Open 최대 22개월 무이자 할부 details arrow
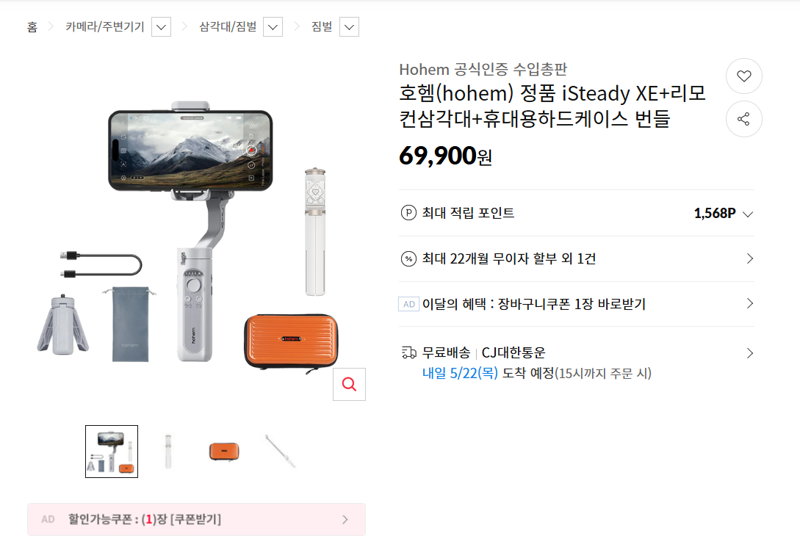 (749, 259)
